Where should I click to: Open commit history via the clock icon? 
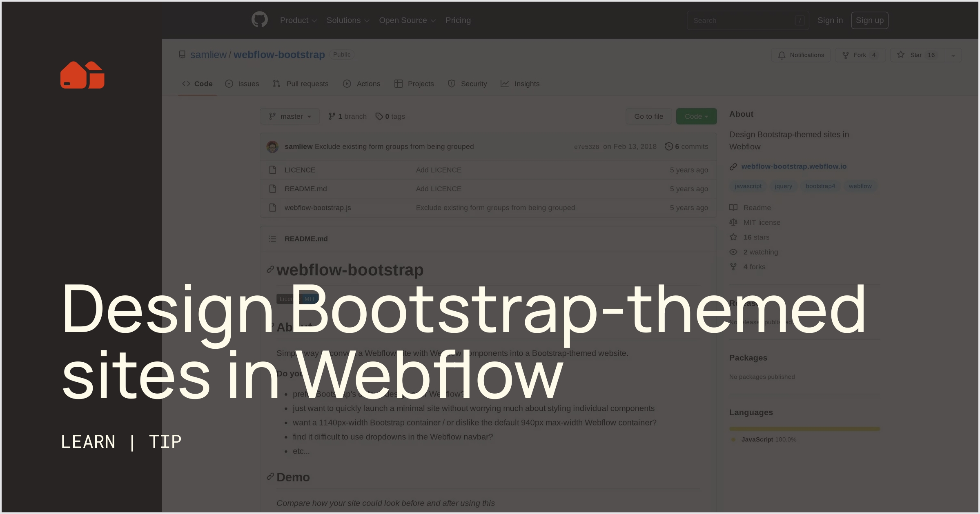[x=669, y=146]
